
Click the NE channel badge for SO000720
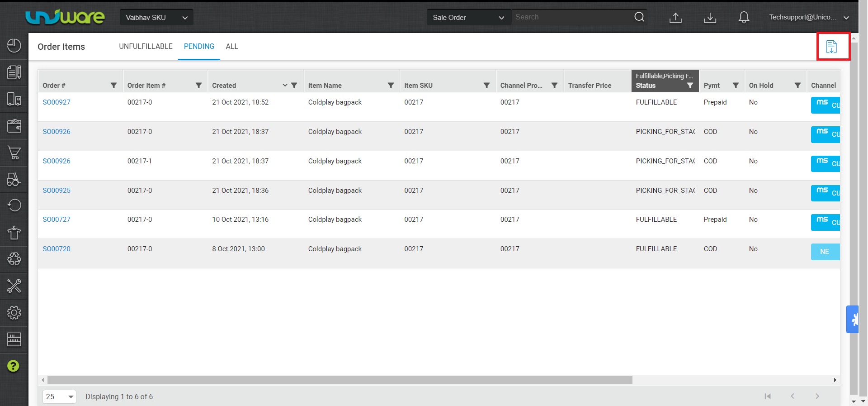[825, 252]
